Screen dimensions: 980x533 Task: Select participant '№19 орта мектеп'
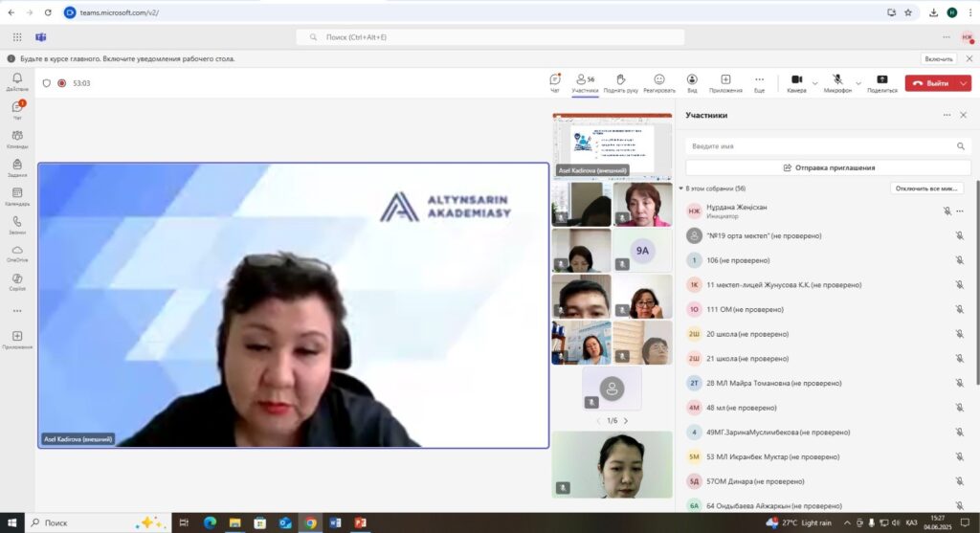[828, 235]
